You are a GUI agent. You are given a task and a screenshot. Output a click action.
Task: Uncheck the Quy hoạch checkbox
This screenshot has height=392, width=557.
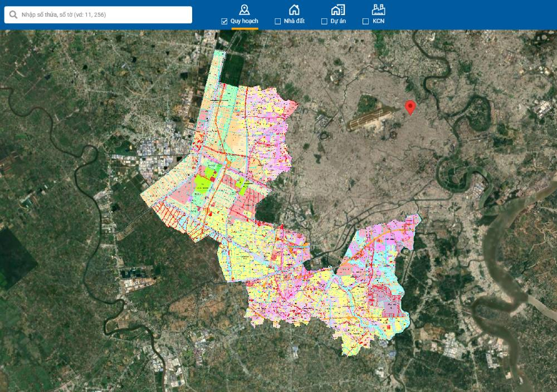pyautogui.click(x=224, y=22)
